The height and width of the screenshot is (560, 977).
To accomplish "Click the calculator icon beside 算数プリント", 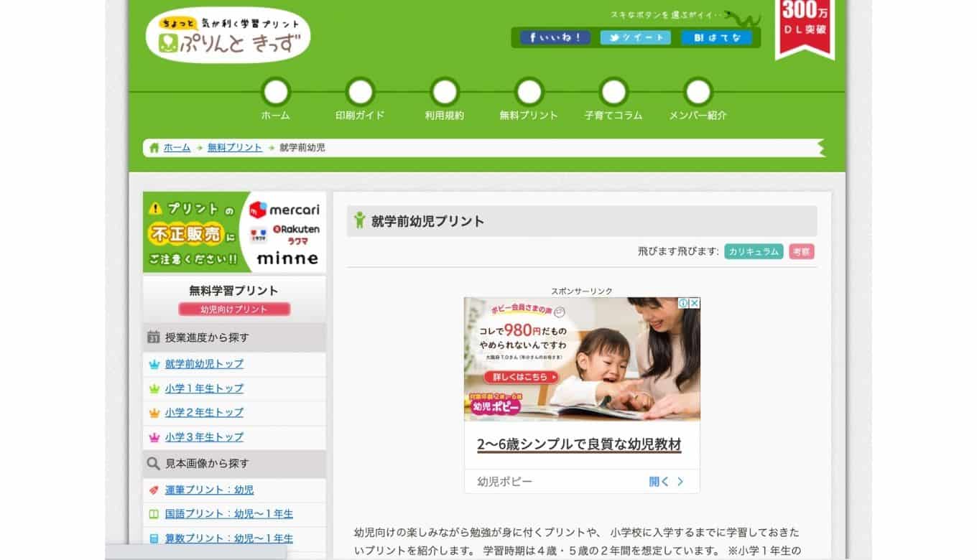I will click(153, 538).
